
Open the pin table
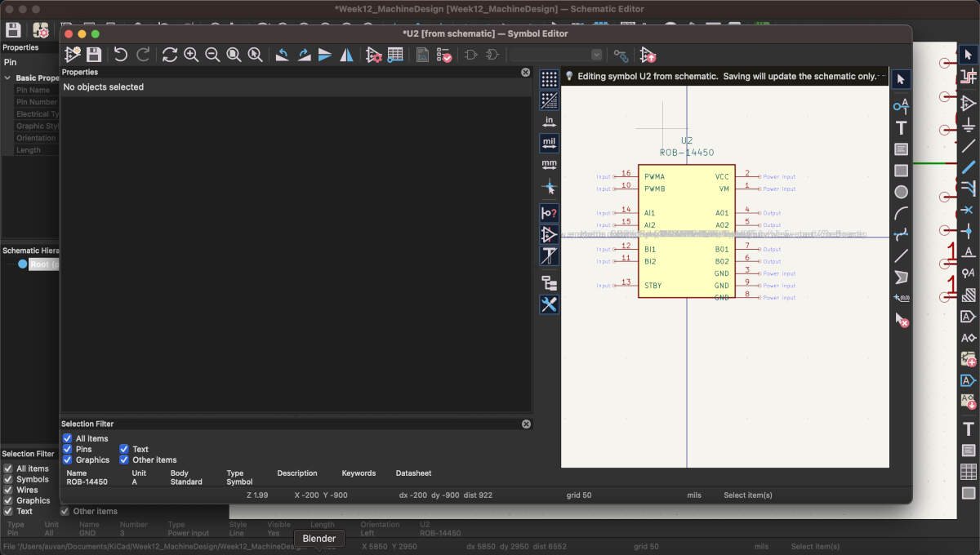[x=395, y=55]
